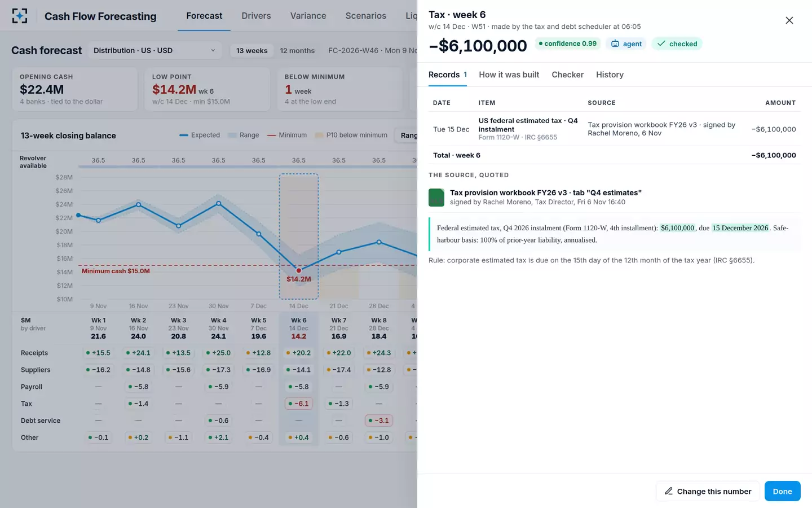Click the Debt service −0.6 cell
The height and width of the screenshot is (508, 812).
[x=218, y=421]
